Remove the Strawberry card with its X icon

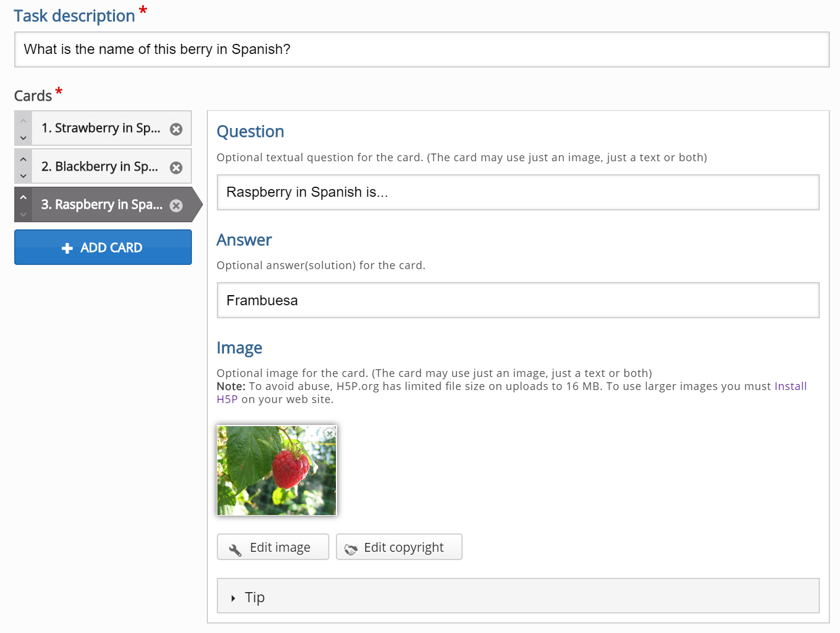tap(176, 129)
